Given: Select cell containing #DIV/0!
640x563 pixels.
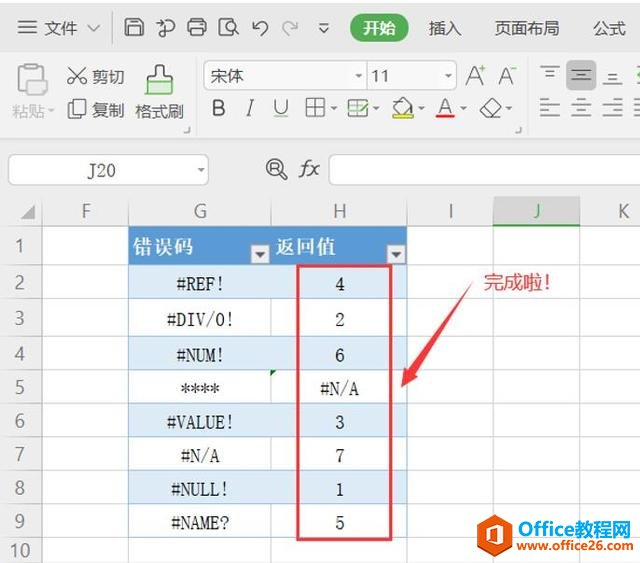Looking at the screenshot, I should [200, 318].
